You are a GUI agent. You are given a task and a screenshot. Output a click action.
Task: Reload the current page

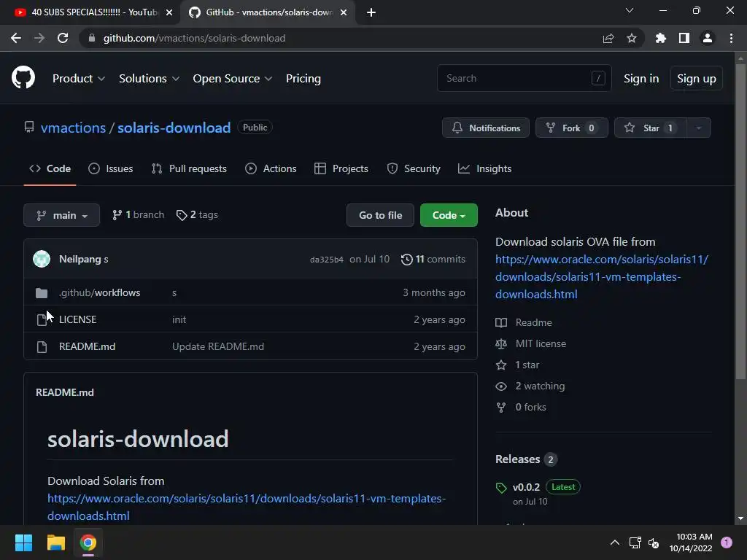pos(63,38)
